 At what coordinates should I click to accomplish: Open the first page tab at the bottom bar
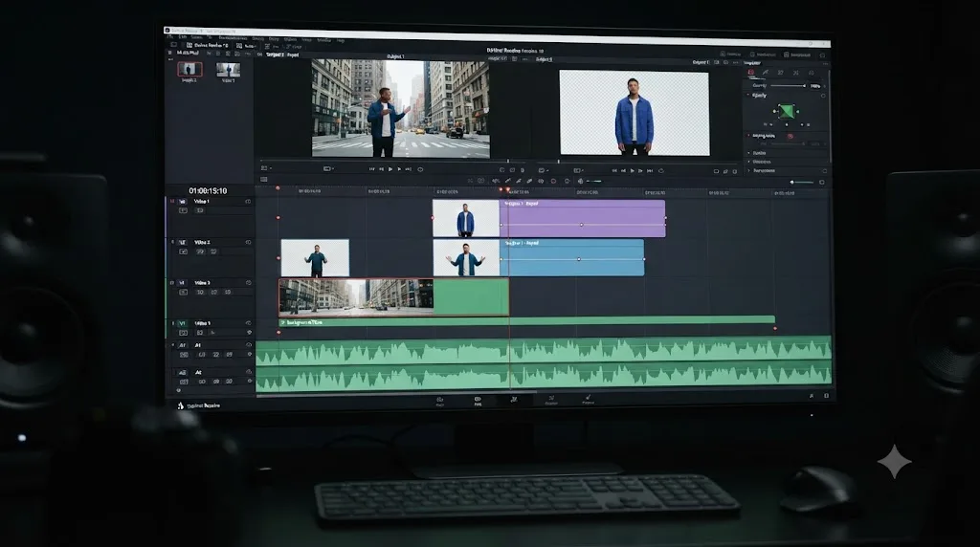(x=440, y=401)
